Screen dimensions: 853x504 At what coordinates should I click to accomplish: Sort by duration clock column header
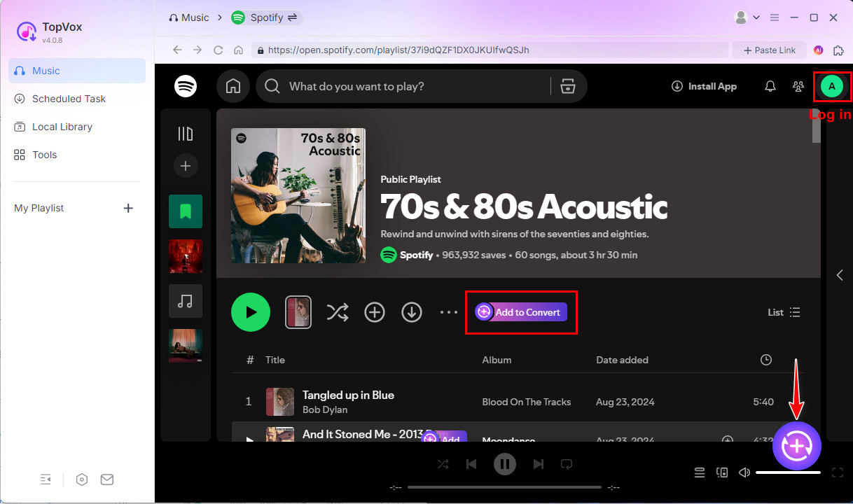point(766,360)
